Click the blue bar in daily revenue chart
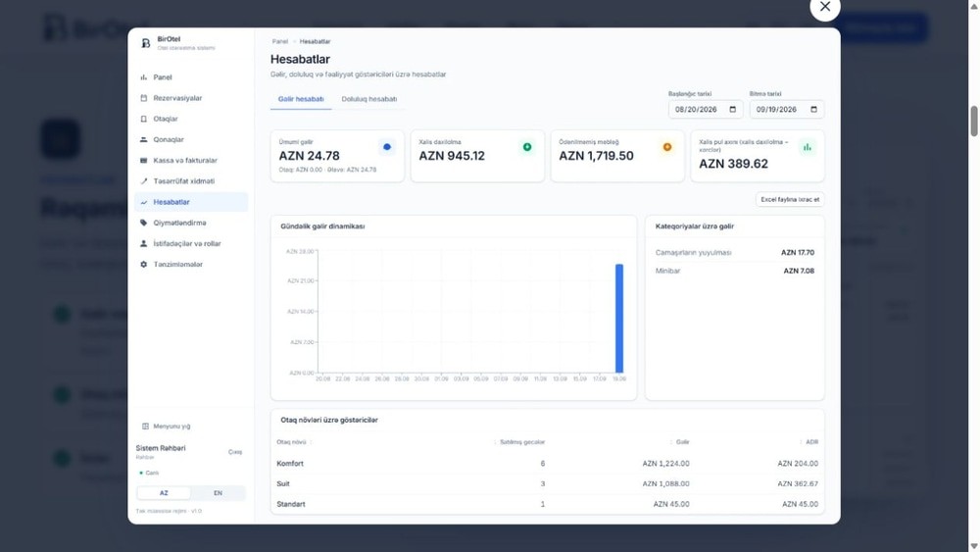Viewport: 980px width, 552px height. point(619,319)
